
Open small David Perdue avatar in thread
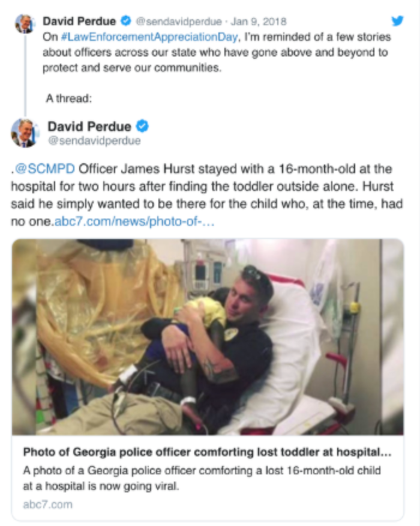click(25, 23)
